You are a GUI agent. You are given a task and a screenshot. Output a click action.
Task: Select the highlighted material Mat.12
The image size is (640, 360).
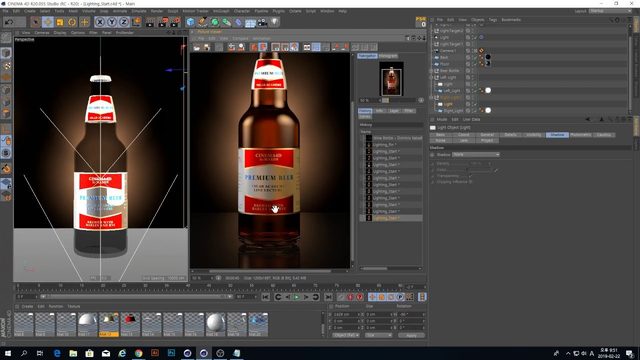tap(109, 324)
